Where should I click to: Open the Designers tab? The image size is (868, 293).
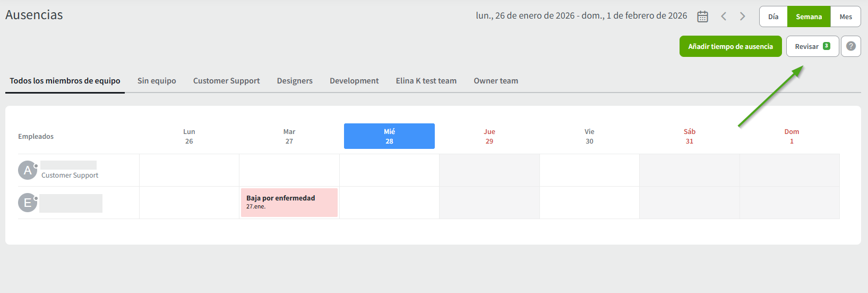click(295, 81)
